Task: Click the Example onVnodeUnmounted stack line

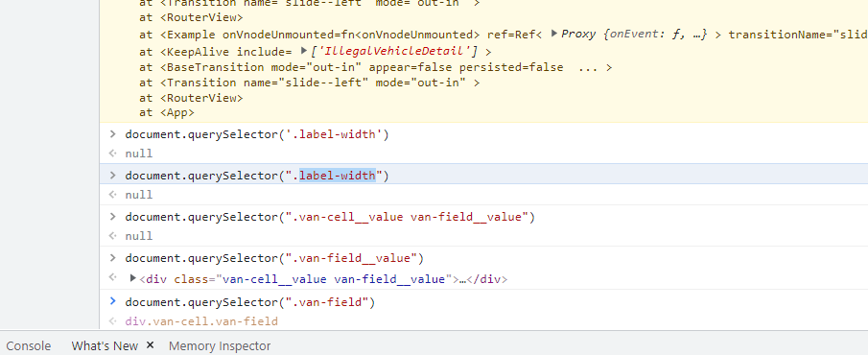Action: click(x=504, y=35)
